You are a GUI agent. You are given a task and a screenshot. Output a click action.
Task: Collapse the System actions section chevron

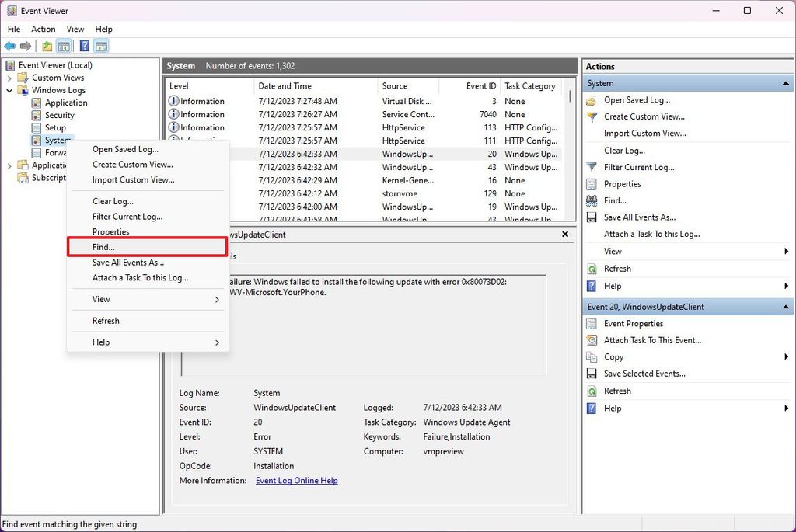[x=786, y=83]
